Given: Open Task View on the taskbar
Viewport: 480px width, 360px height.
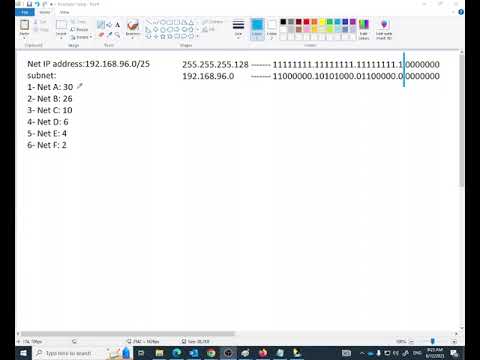Looking at the screenshot, I should point(141,353).
